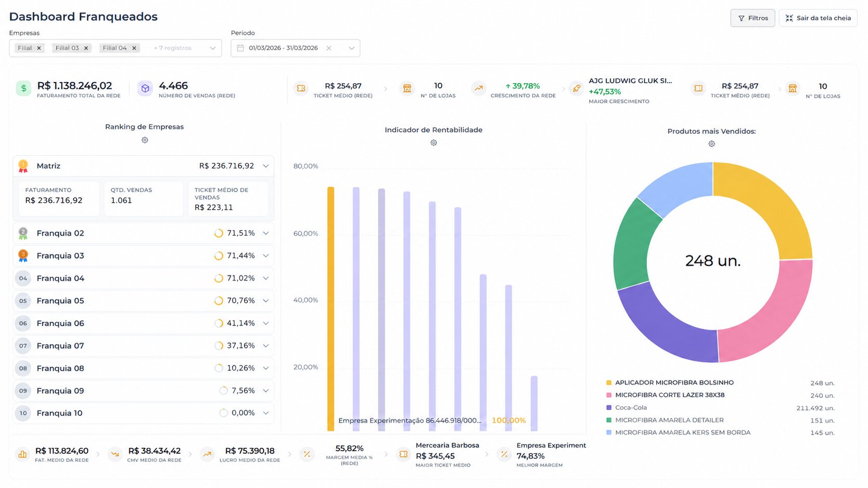This screenshot has width=868, height=488.
Task: Click the calendar icon in Período field
Action: (240, 48)
